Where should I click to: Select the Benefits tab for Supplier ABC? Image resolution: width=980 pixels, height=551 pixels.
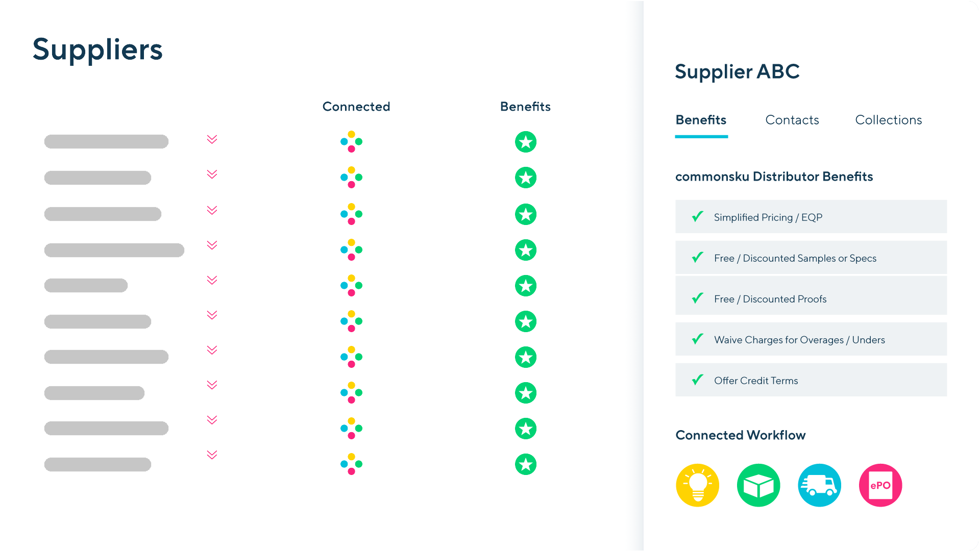(701, 120)
